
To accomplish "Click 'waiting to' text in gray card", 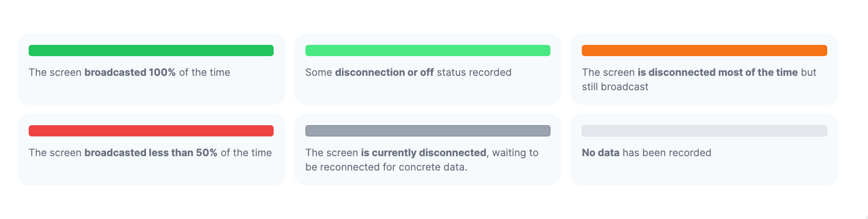I will (515, 153).
